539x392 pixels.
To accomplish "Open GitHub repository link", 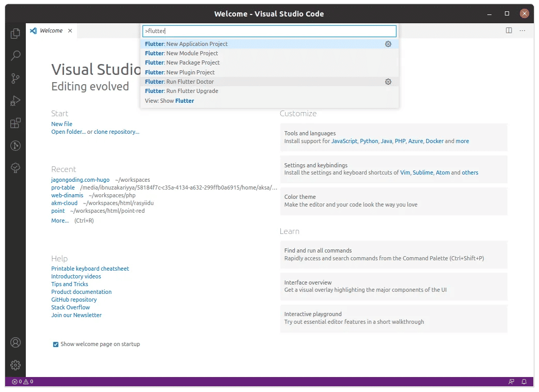I will click(74, 300).
